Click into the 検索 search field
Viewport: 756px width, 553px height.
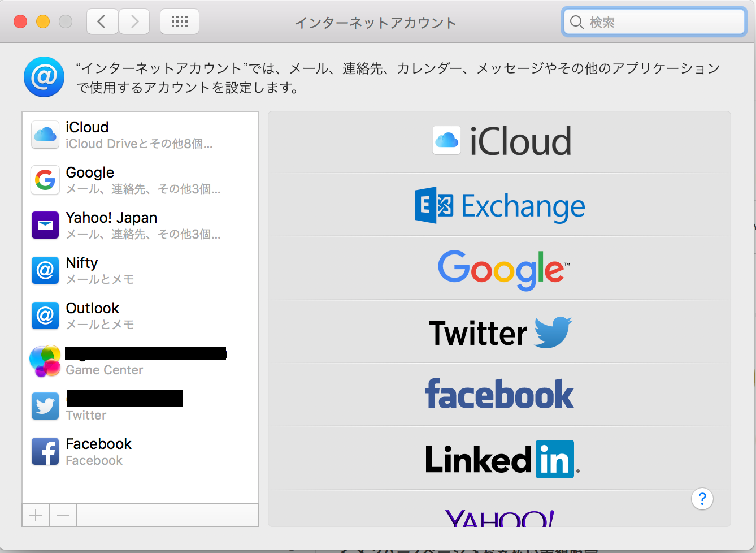pos(654,22)
